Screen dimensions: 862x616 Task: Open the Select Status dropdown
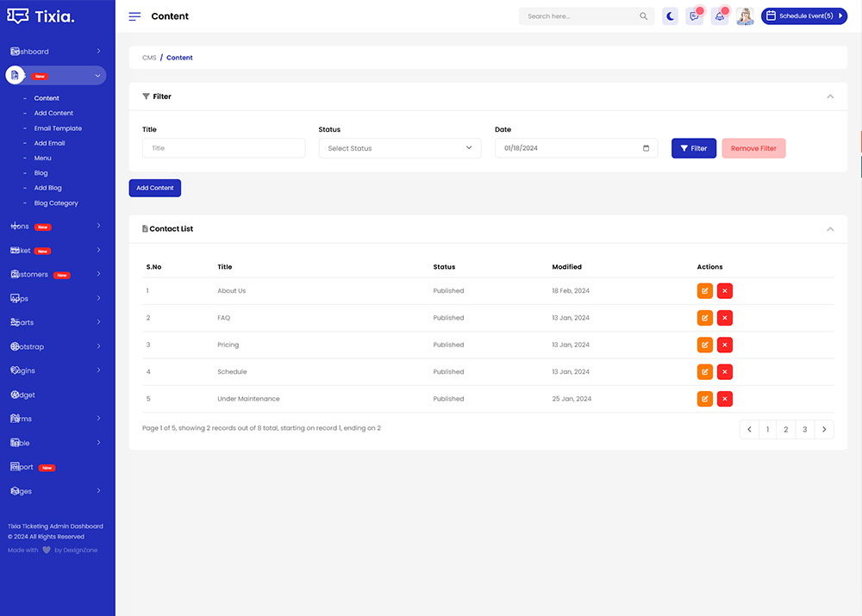tap(400, 148)
